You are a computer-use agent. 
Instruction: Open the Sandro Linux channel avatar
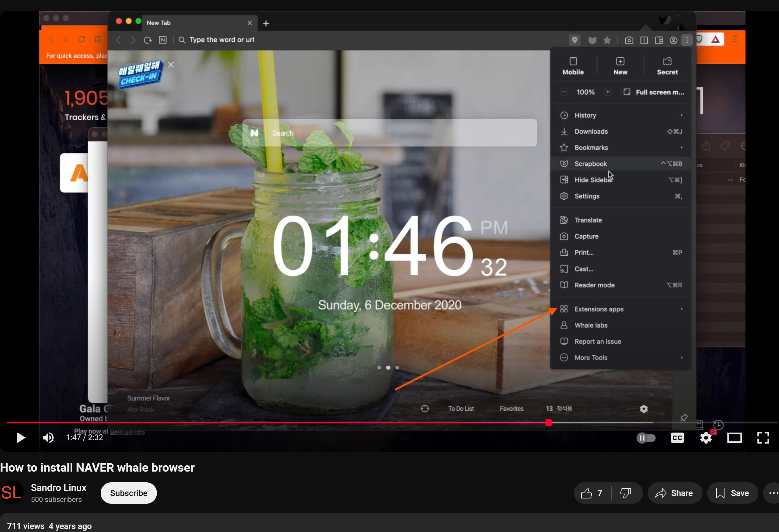[x=12, y=493]
